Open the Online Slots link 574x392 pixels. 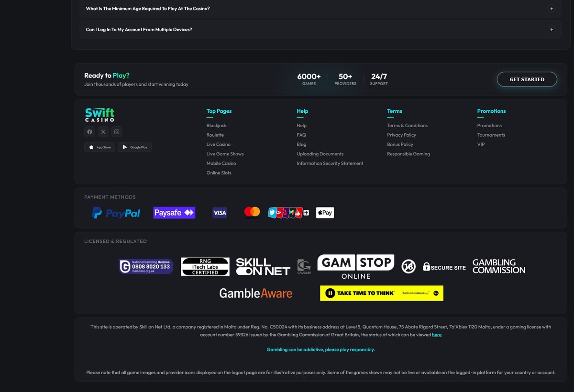[219, 173]
